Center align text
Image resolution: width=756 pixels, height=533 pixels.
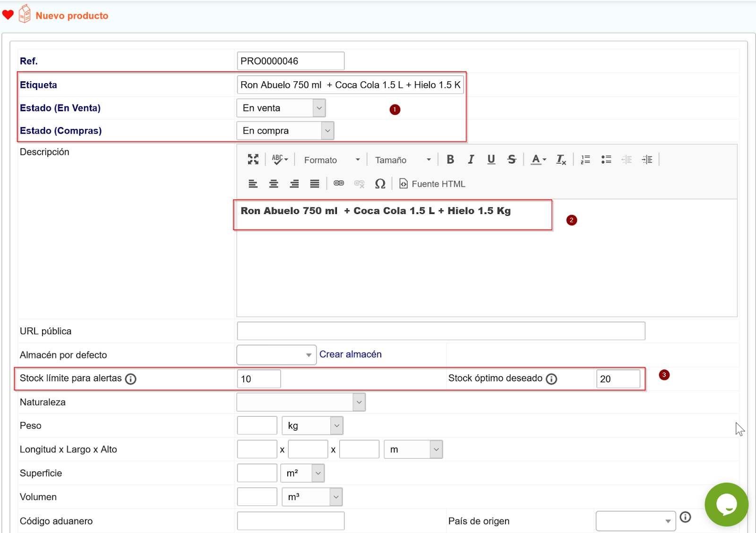pos(274,183)
